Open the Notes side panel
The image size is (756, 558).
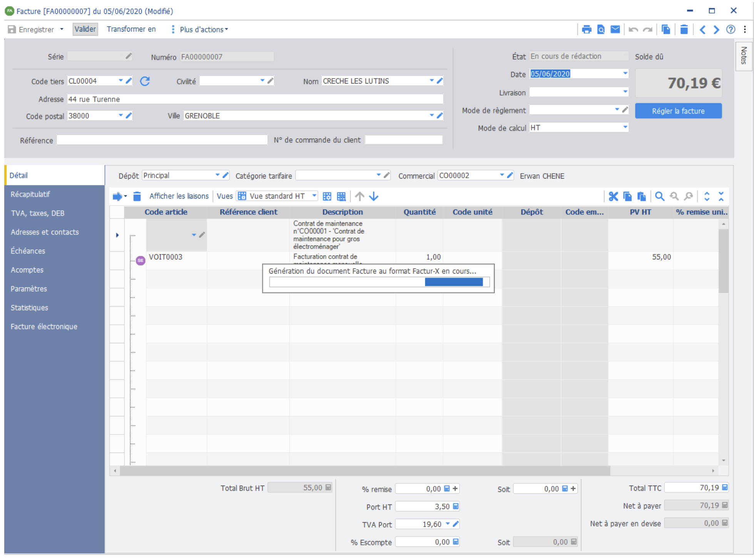pyautogui.click(x=744, y=56)
